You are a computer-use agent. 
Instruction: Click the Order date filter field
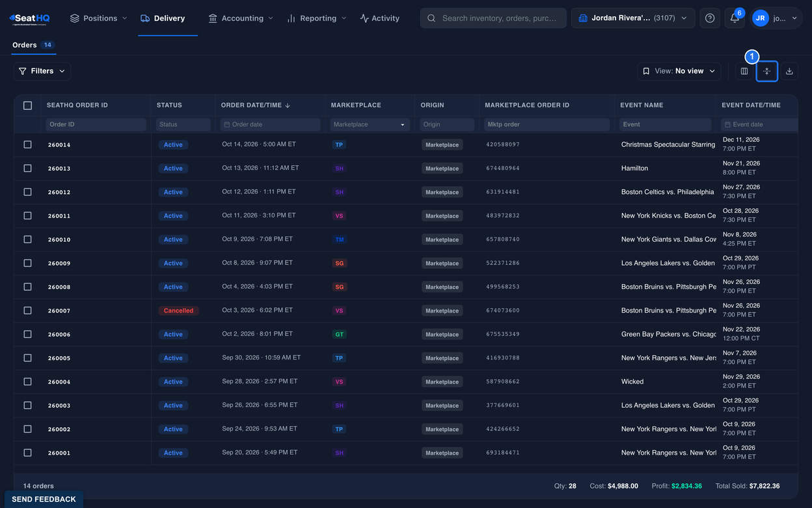pyautogui.click(x=270, y=124)
